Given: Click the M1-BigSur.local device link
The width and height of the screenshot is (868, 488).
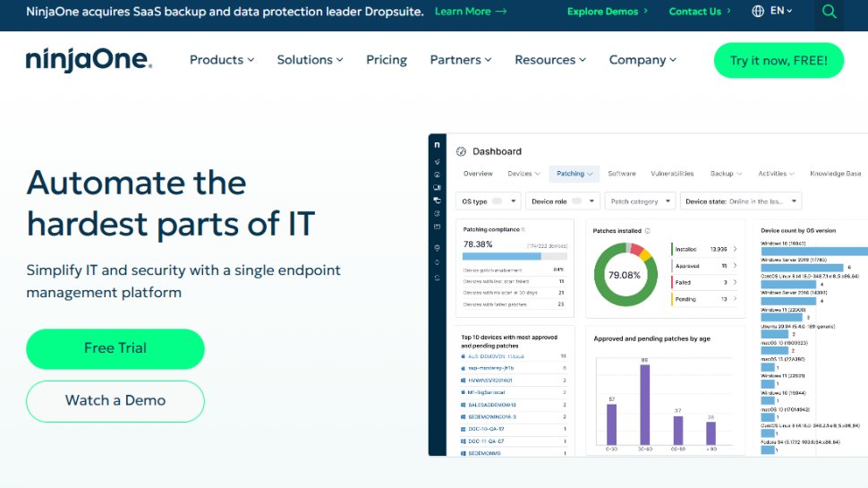Looking at the screenshot, I should point(486,393).
